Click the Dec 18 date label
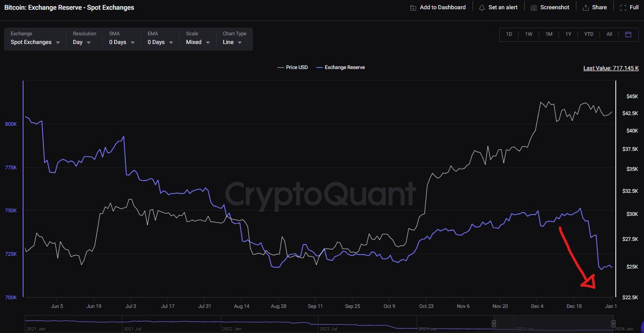 pyautogui.click(x=573, y=306)
